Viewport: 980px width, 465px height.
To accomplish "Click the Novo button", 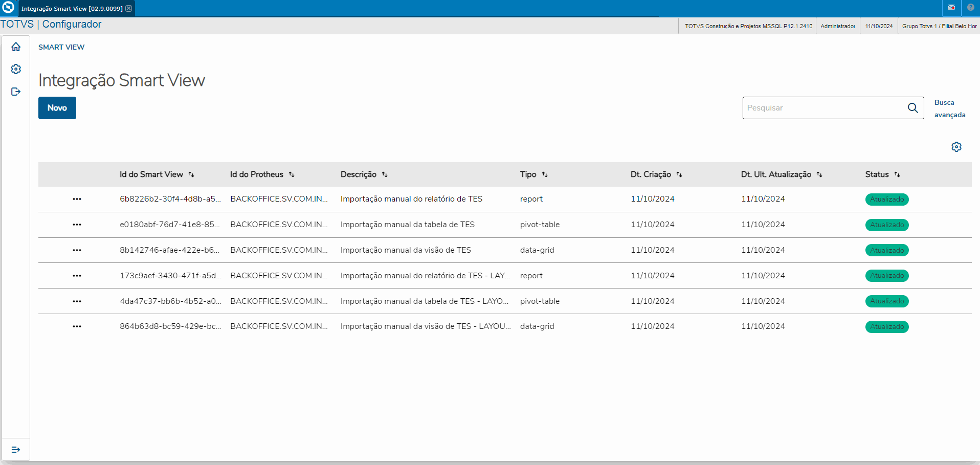I will pyautogui.click(x=57, y=108).
